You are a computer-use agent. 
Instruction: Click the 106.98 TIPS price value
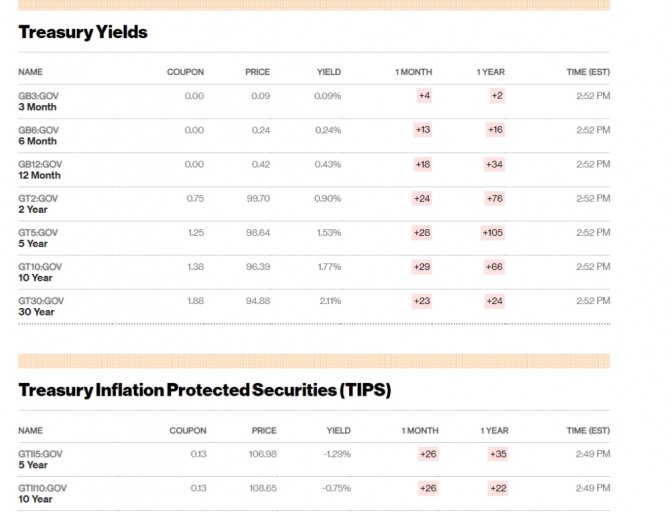point(262,454)
